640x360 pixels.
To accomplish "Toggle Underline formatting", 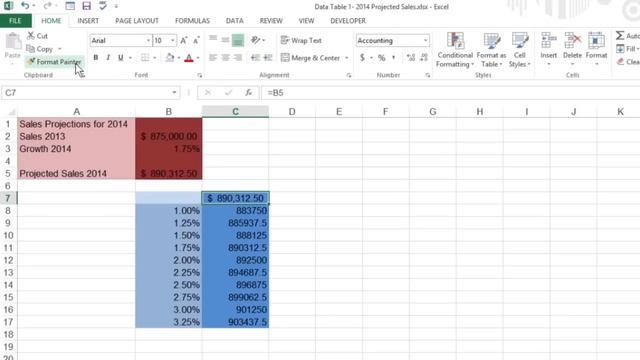I will point(120,58).
